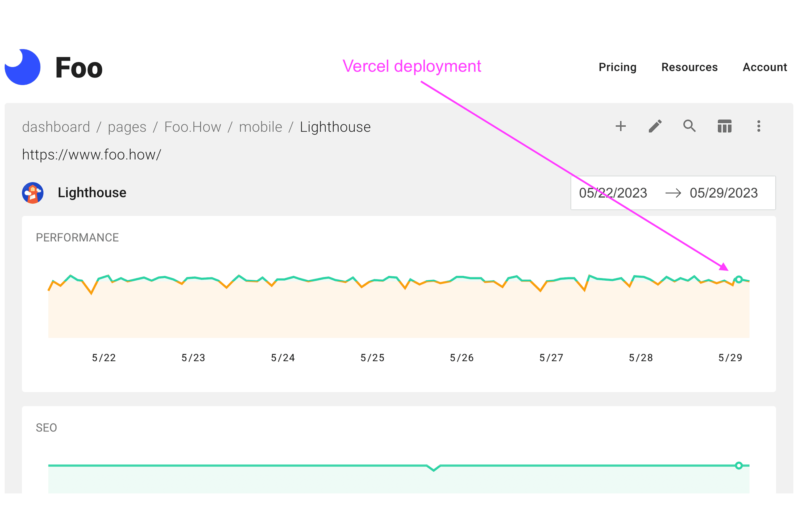This screenshot has width=798, height=532.
Task: Click the Lighthouse round logo icon
Action: (33, 193)
